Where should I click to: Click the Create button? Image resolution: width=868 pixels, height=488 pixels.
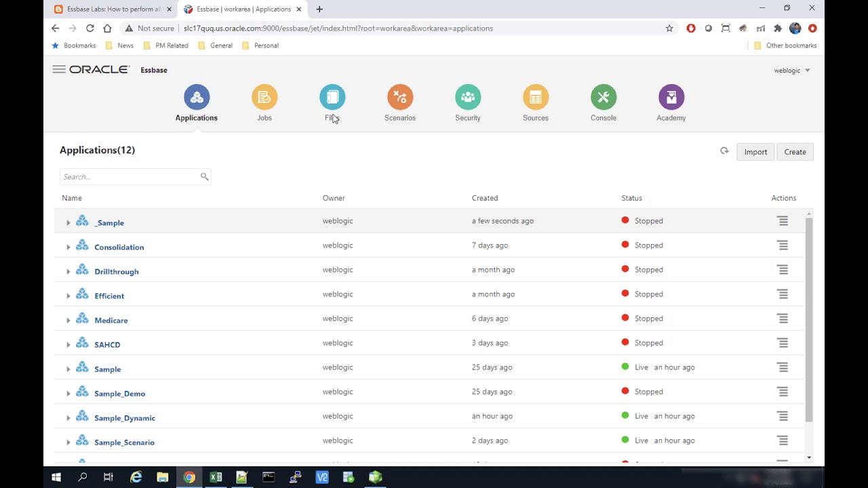[x=795, y=152]
